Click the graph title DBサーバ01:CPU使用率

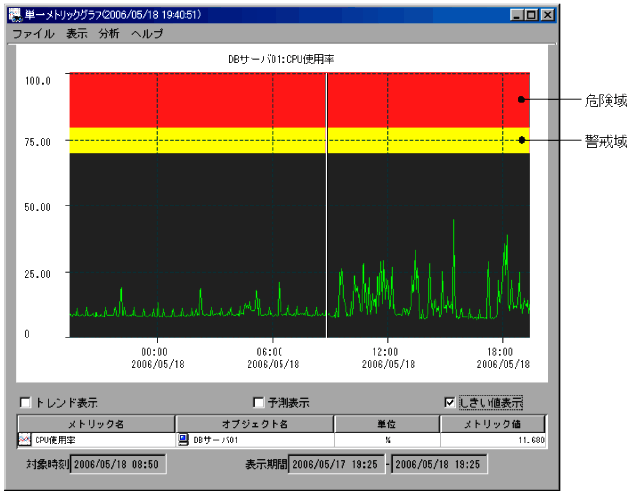(x=281, y=59)
